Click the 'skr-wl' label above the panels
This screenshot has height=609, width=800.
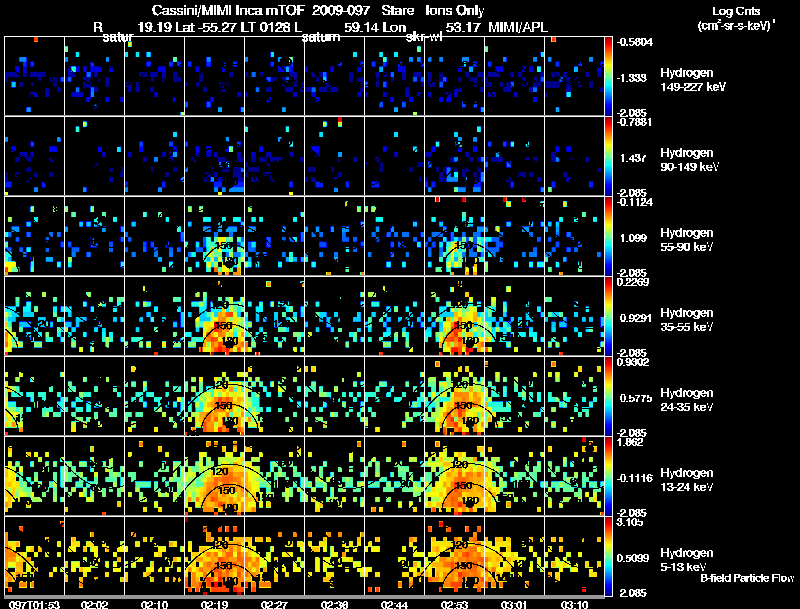[x=424, y=37]
